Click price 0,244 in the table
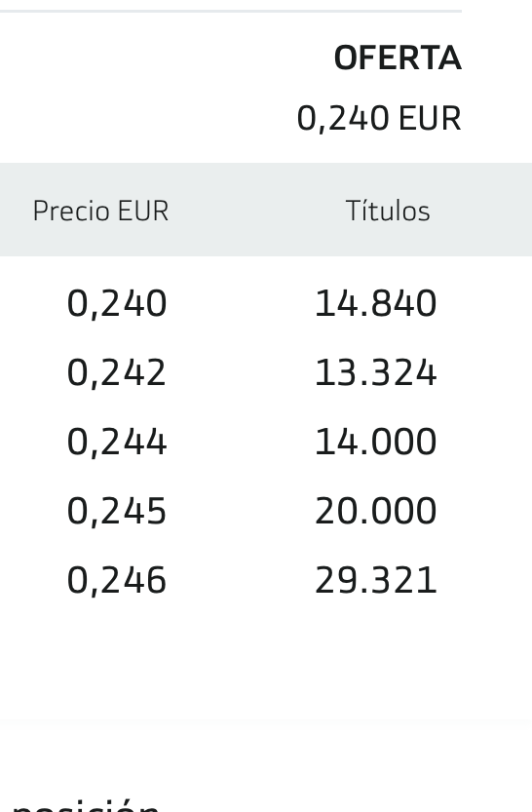 tap(117, 442)
